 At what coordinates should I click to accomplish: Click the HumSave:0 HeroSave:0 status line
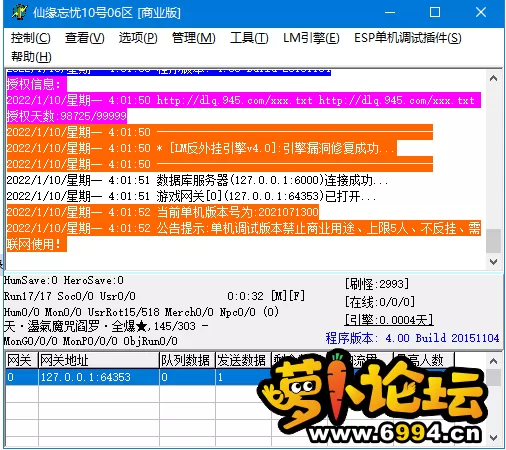click(x=64, y=280)
